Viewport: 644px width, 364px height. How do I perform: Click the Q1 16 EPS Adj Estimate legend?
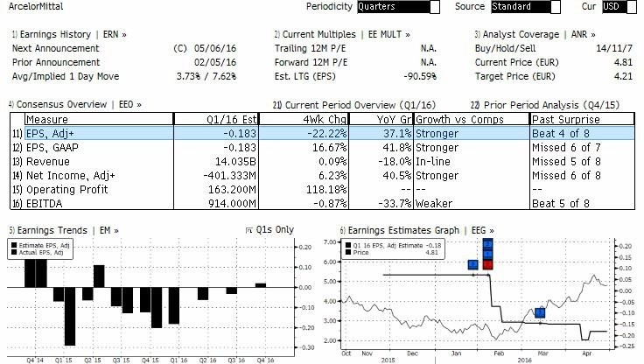click(393, 245)
